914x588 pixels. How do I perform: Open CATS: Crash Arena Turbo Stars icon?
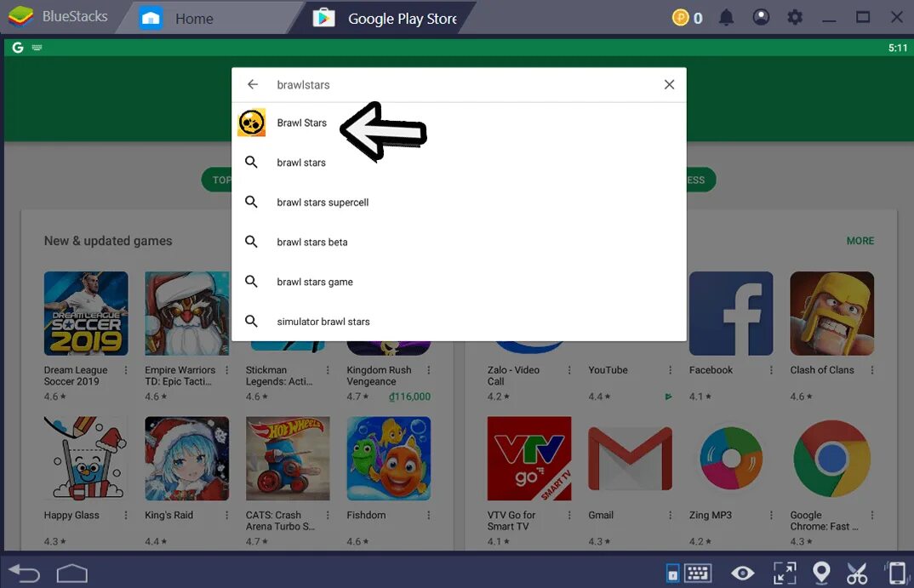[x=288, y=458]
